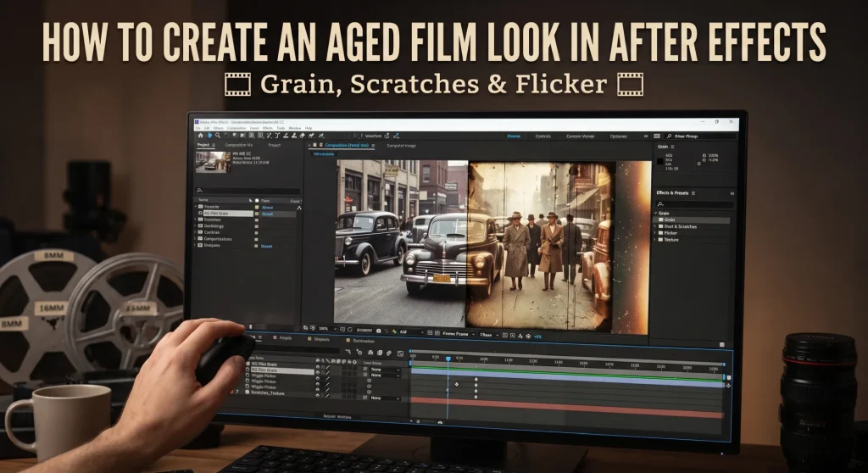Open the 100% magnification dropdown

click(x=328, y=329)
